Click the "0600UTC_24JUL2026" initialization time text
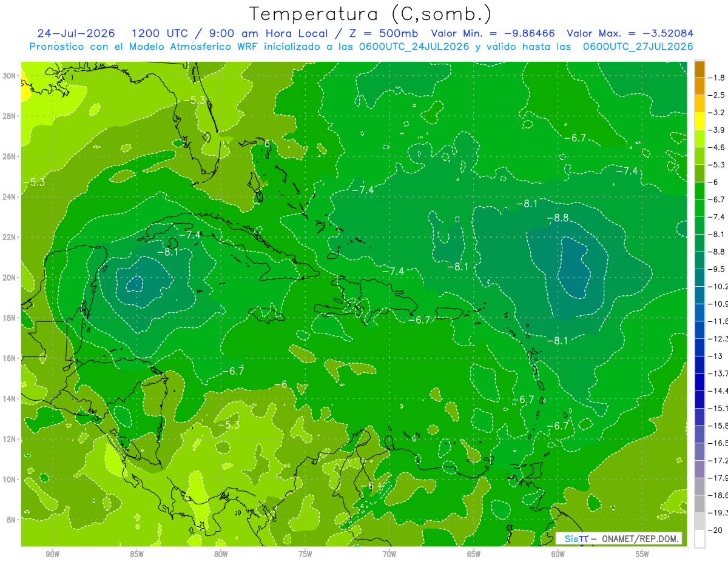 click(413, 47)
